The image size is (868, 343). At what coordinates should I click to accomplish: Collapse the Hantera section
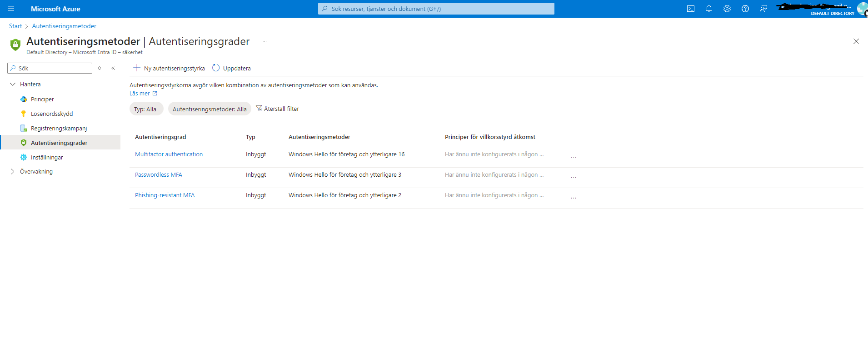[x=13, y=84]
